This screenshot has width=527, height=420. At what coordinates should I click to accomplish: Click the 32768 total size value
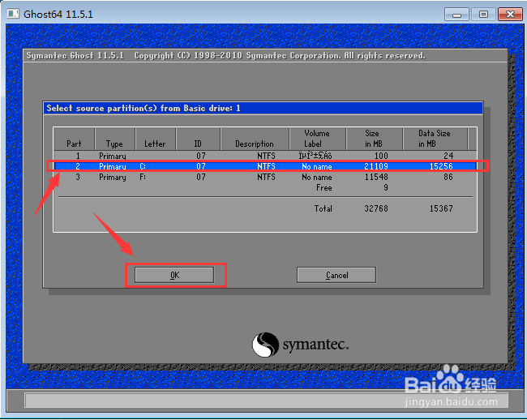376,208
